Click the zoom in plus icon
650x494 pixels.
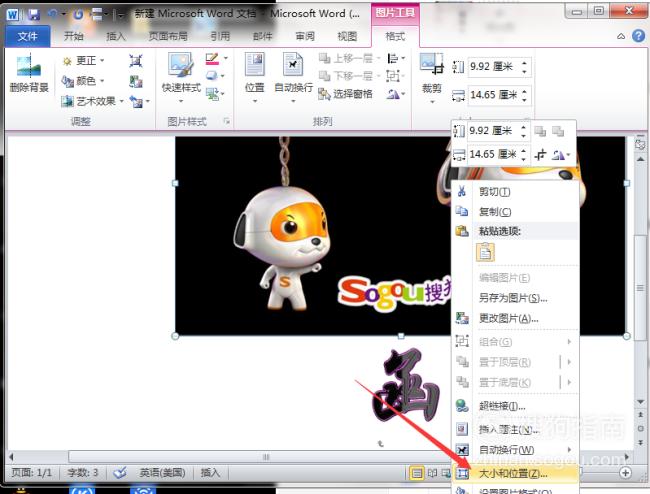625,472
